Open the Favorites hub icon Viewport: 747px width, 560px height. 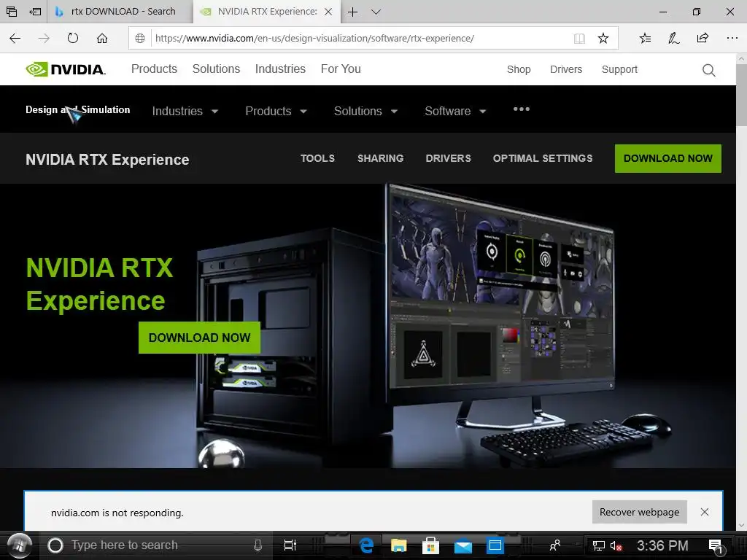coord(645,38)
